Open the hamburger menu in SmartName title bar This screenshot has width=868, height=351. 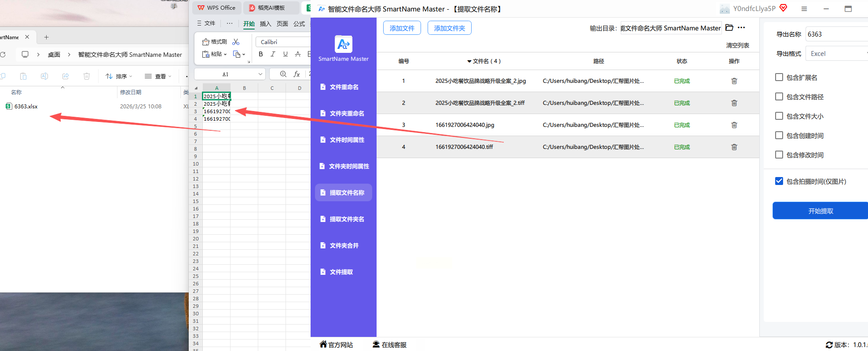[804, 9]
